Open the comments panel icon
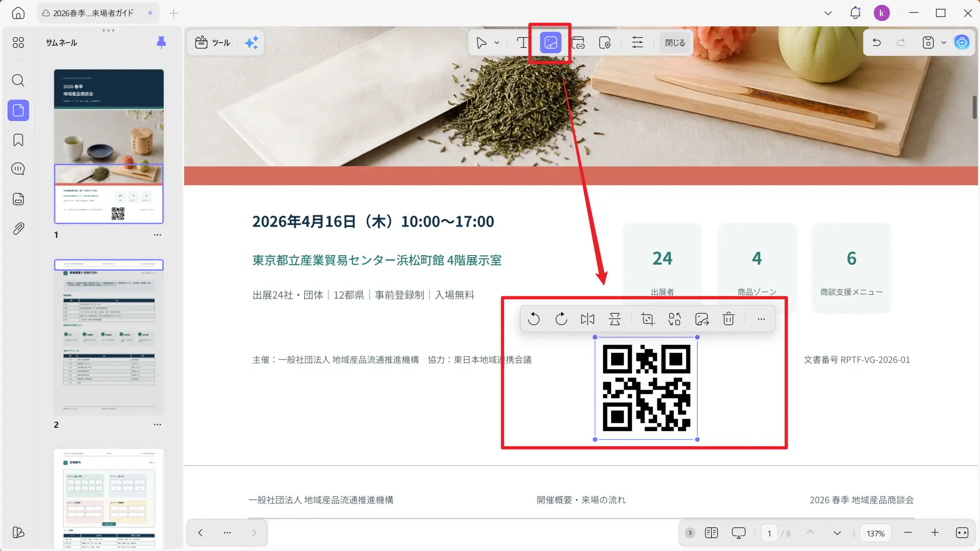980x551 pixels. (x=18, y=169)
